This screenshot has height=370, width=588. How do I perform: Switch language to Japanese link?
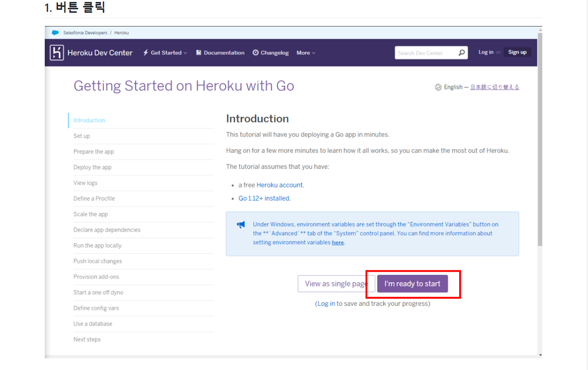(495, 87)
